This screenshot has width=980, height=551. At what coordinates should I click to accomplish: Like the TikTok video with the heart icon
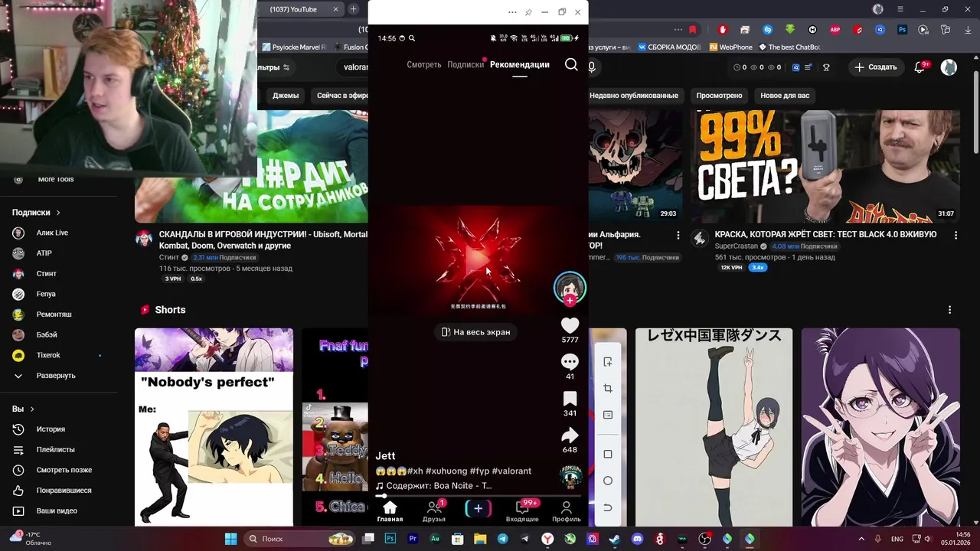coord(570,325)
